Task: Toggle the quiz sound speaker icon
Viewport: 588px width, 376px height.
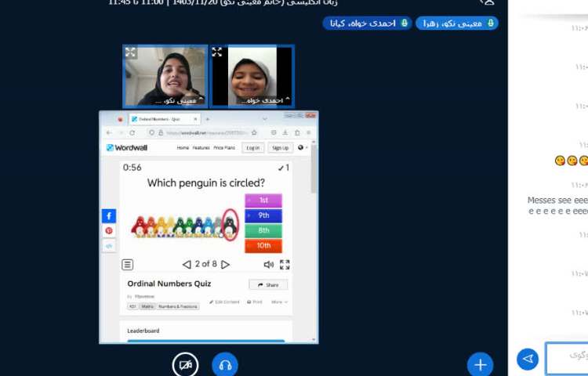Action: pyautogui.click(x=269, y=265)
